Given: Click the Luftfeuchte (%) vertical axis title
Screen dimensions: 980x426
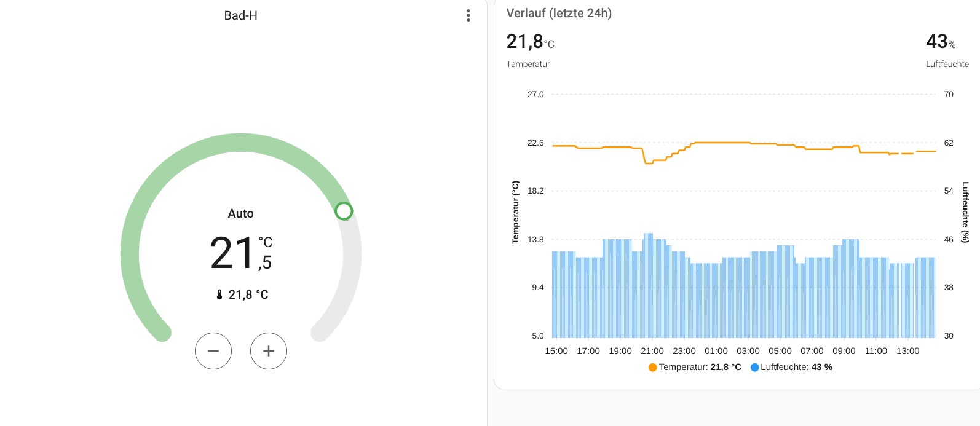Looking at the screenshot, I should click(x=965, y=212).
